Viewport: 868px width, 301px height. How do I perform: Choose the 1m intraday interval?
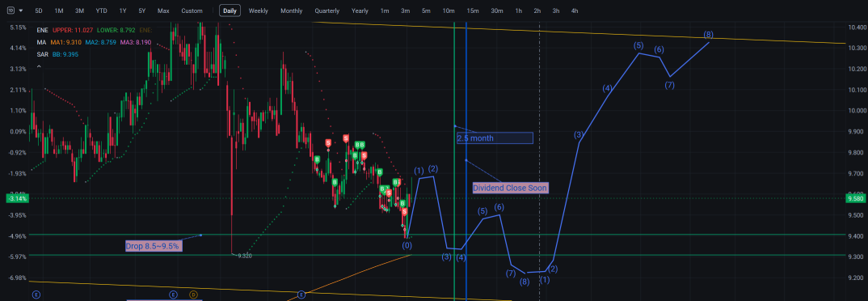tap(385, 11)
